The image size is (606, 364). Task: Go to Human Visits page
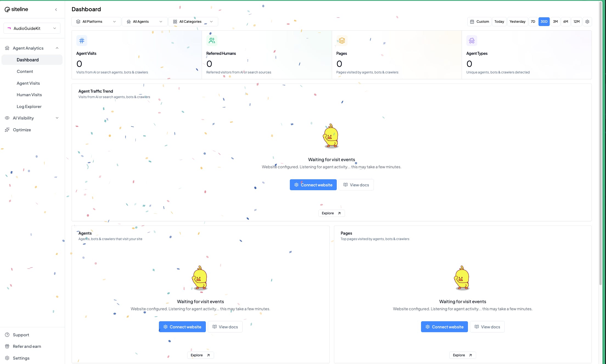[29, 95]
